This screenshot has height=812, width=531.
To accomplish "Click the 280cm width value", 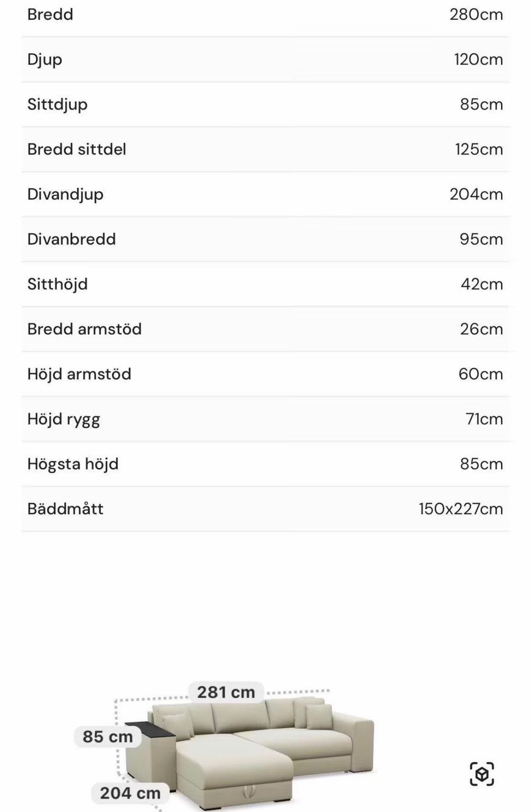I will pyautogui.click(x=476, y=14).
